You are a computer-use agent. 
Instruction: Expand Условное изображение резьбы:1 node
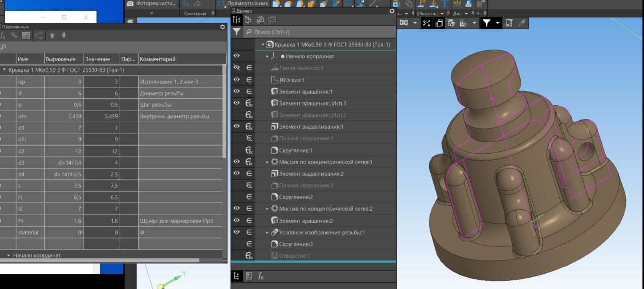pos(267,233)
